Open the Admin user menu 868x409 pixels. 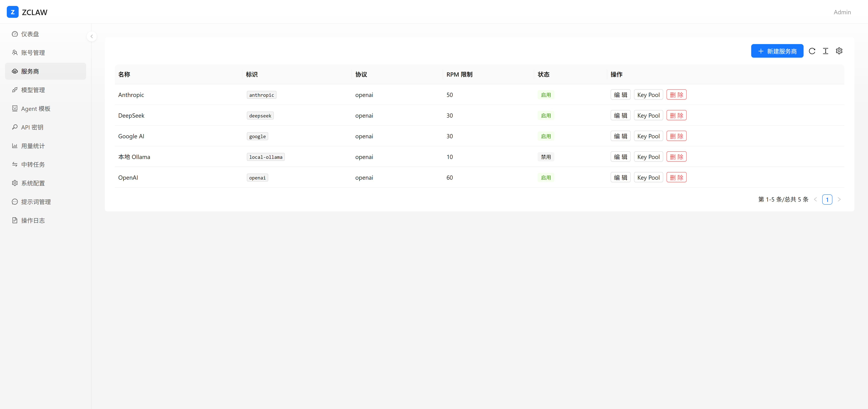(842, 12)
